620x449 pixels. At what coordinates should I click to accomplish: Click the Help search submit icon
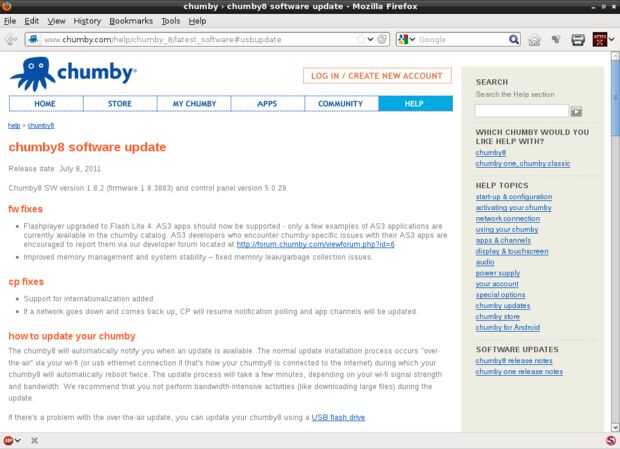click(576, 111)
